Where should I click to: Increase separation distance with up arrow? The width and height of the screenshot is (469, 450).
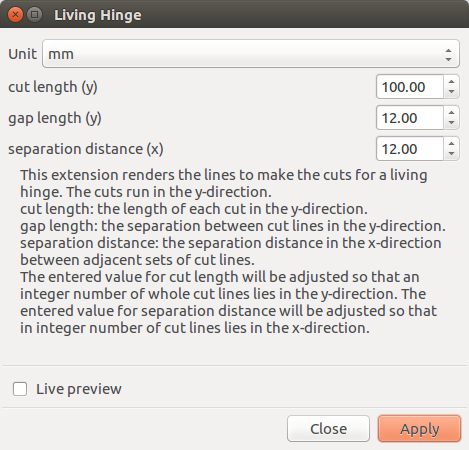click(x=451, y=143)
